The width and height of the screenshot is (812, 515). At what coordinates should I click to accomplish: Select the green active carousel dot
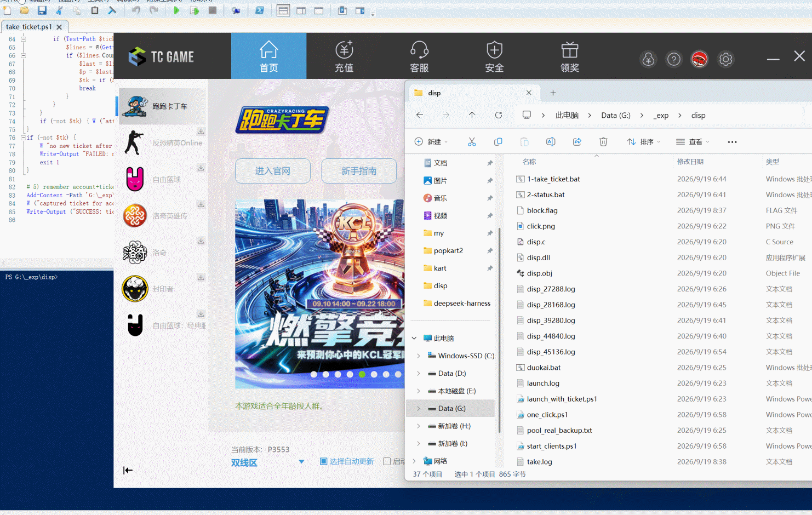(x=362, y=374)
